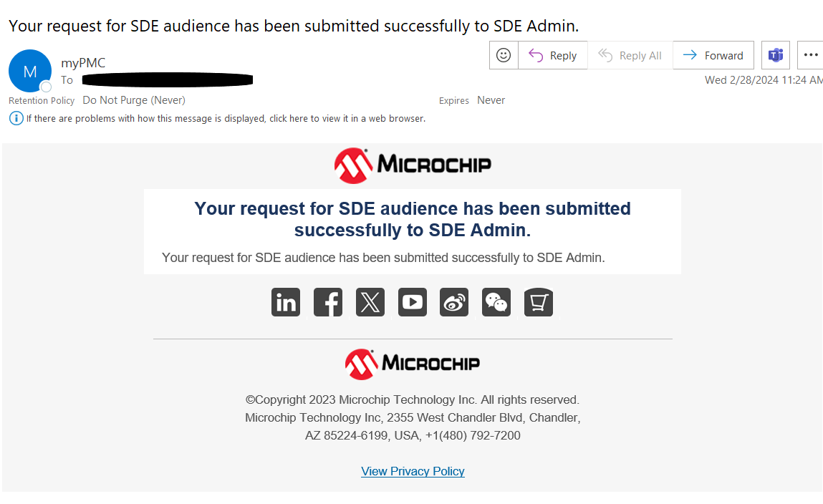Forward this message

pos(713,55)
